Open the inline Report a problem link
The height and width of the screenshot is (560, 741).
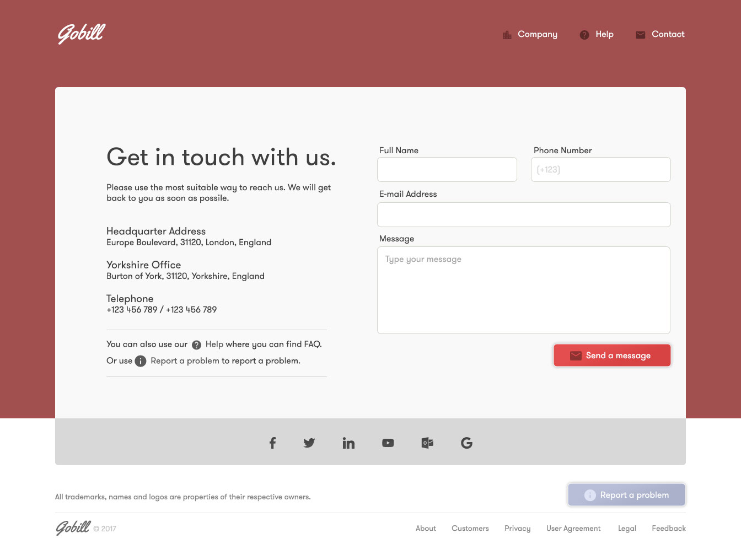click(185, 360)
